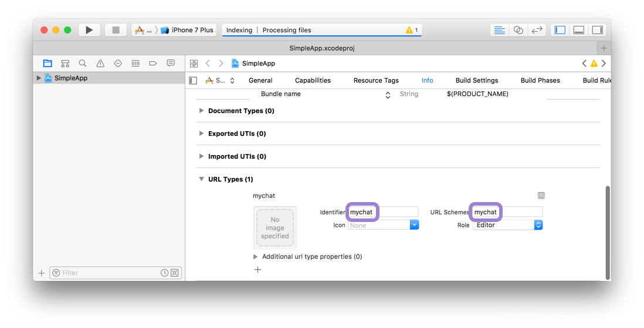Switch to the Resource Tags tab
This screenshot has width=644, height=328.
[x=376, y=80]
